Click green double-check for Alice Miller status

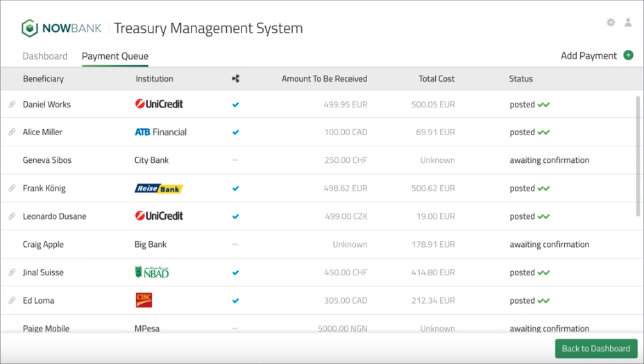point(543,132)
